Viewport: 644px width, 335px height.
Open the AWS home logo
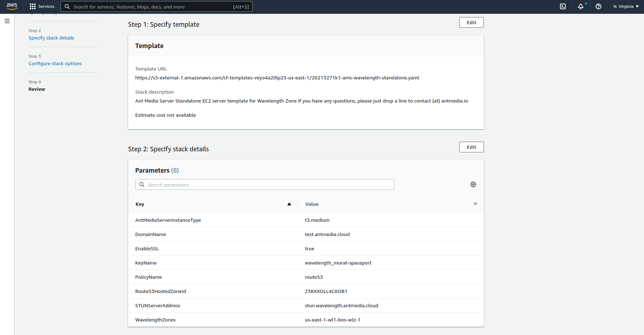(12, 6)
